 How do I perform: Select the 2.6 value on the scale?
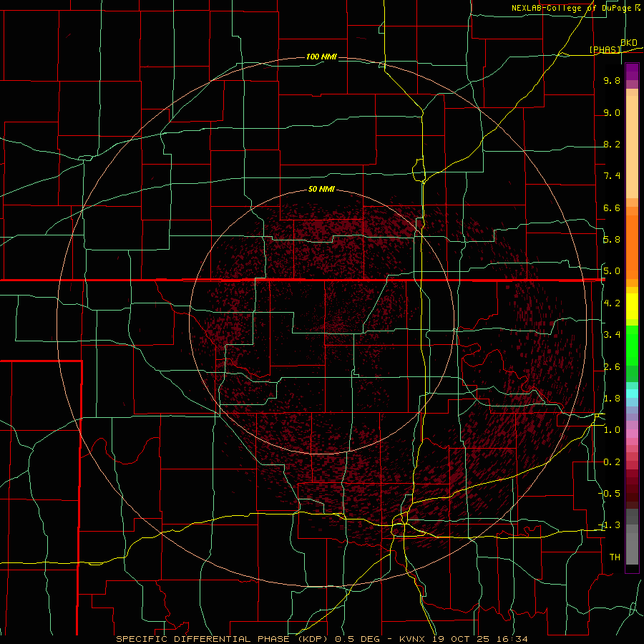[x=612, y=367]
